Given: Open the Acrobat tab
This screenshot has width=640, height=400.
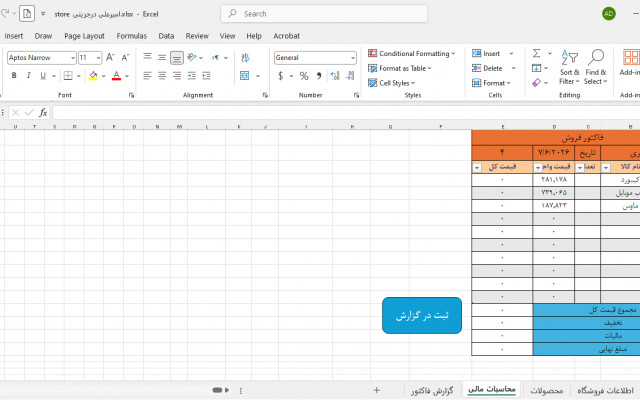Looking at the screenshot, I should (x=287, y=36).
